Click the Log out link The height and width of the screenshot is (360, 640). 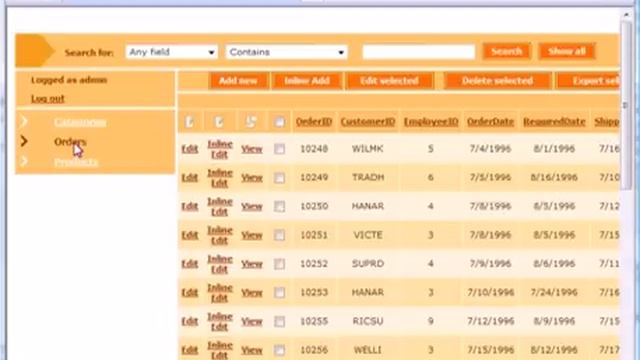pyautogui.click(x=48, y=98)
